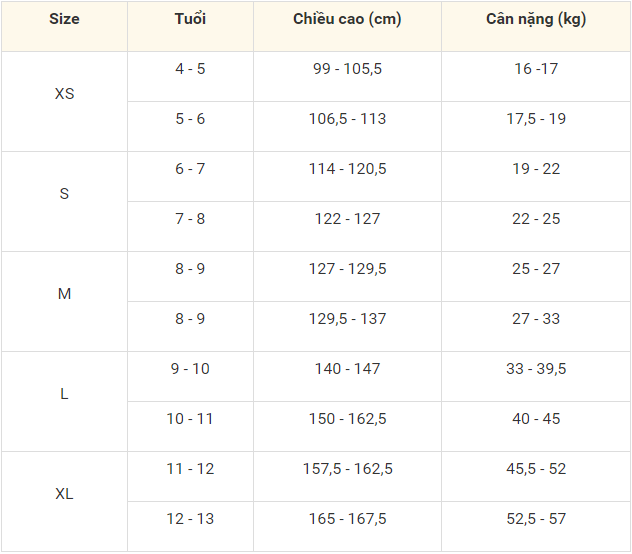Click the height 150 - 162,5 cell
This screenshot has height=554, width=632.
pyautogui.click(x=347, y=419)
